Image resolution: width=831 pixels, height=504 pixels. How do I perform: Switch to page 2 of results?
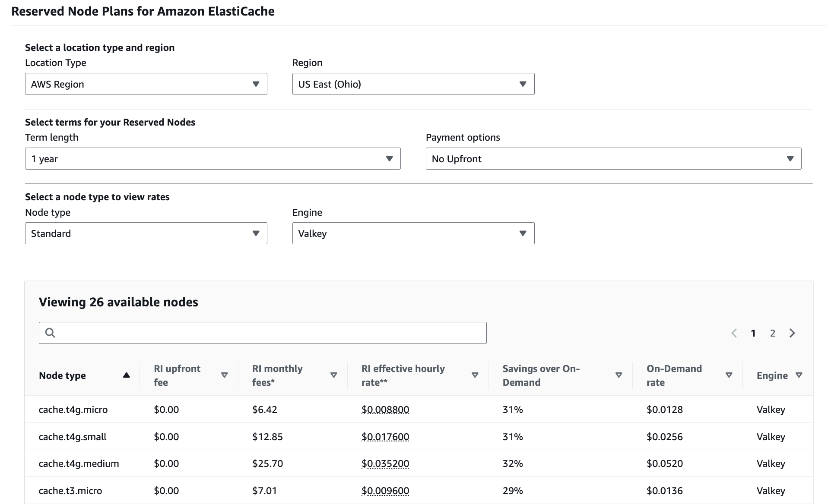(x=773, y=333)
